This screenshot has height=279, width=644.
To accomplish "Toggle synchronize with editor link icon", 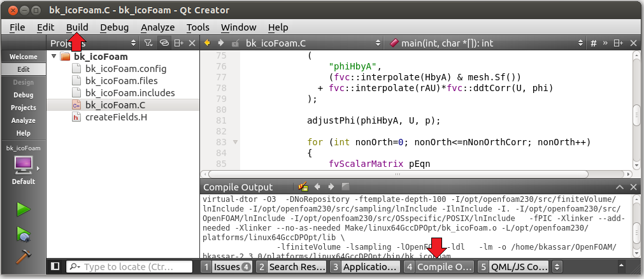I will (164, 43).
